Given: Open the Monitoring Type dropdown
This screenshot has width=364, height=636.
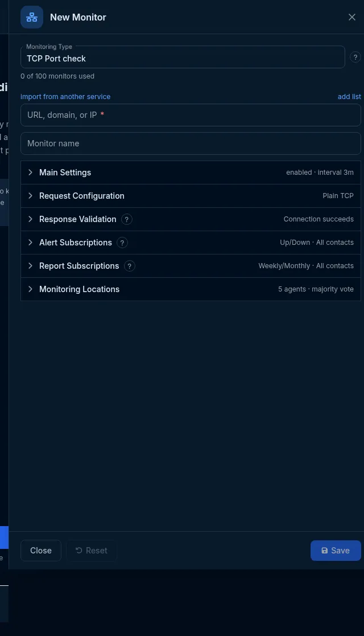Looking at the screenshot, I should pos(183,57).
